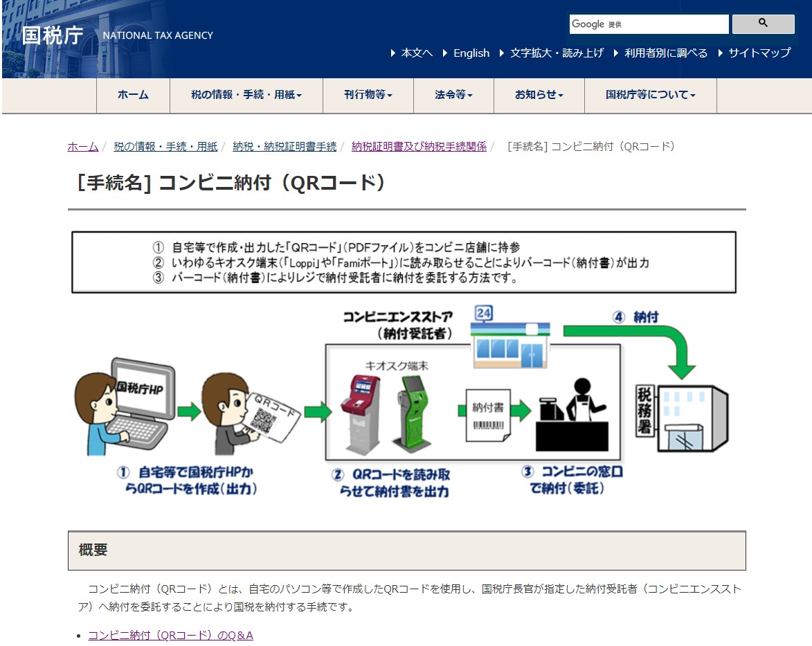
Task: Click the convenience store payment flow diagram
Action: tap(404, 365)
